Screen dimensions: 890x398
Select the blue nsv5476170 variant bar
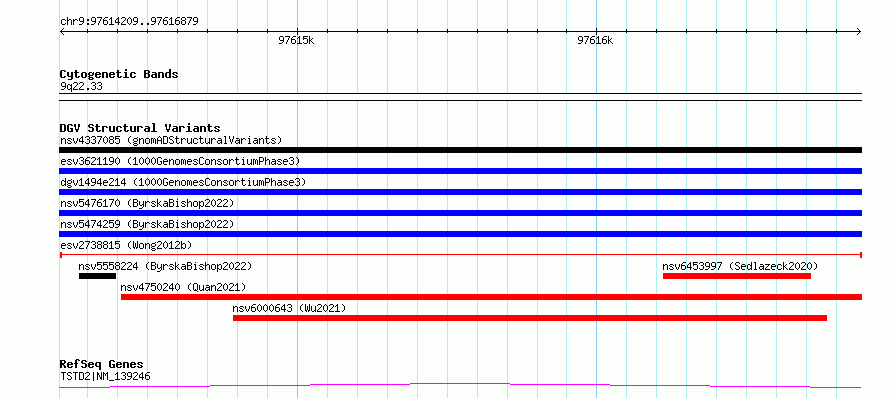point(460,213)
